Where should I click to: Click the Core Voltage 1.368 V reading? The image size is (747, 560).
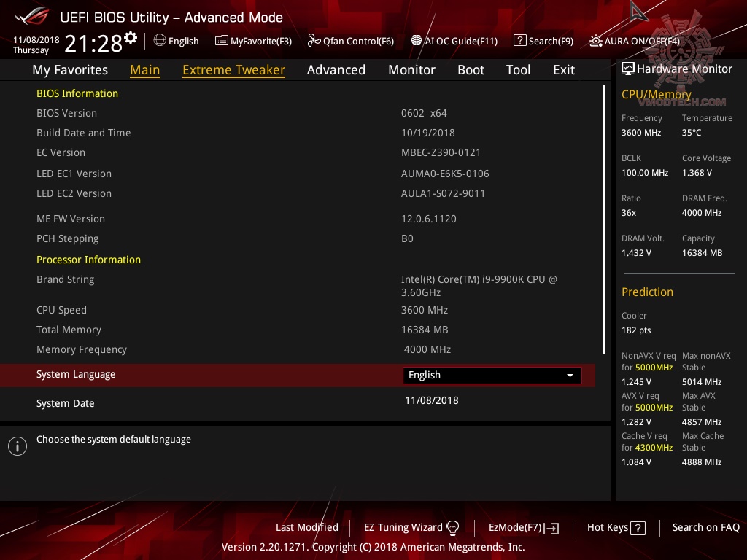point(697,173)
